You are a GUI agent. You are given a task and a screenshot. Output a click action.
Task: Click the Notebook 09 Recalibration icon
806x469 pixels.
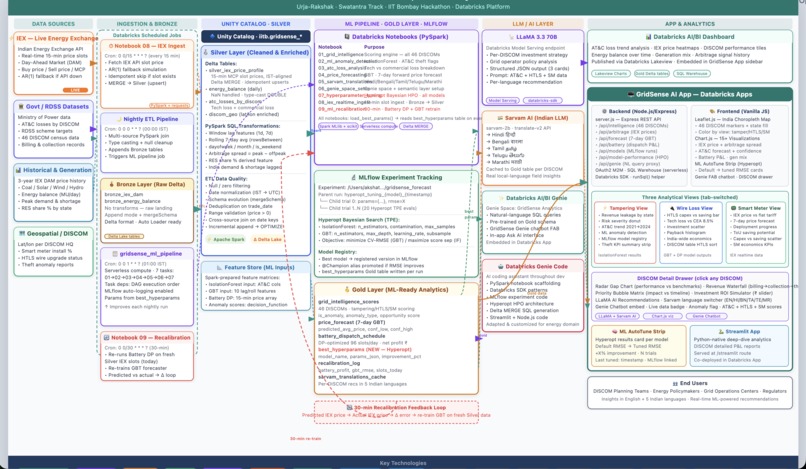(107, 338)
